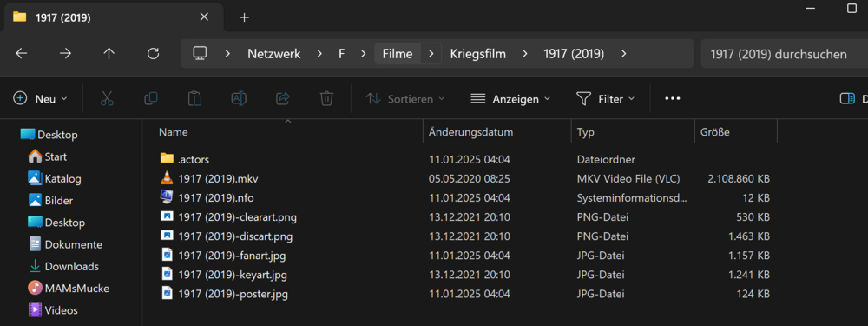The image size is (868, 326).
Task: Click the Share icon in toolbar
Action: (282, 99)
